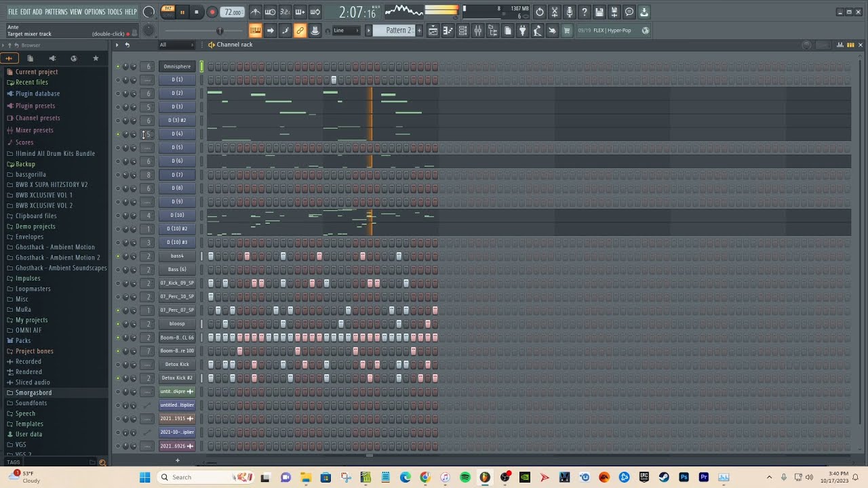This screenshot has height=488, width=868.
Task: Mute the Omnisphere channel
Action: [x=118, y=66]
